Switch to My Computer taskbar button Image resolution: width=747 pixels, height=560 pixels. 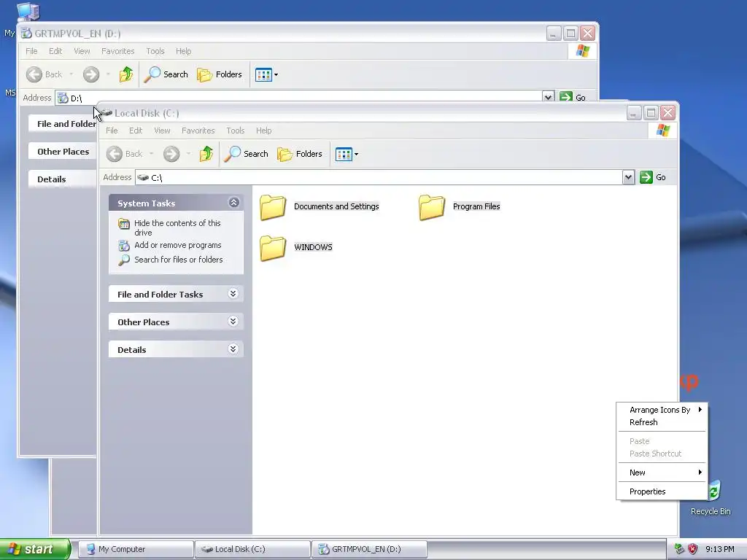pos(136,549)
